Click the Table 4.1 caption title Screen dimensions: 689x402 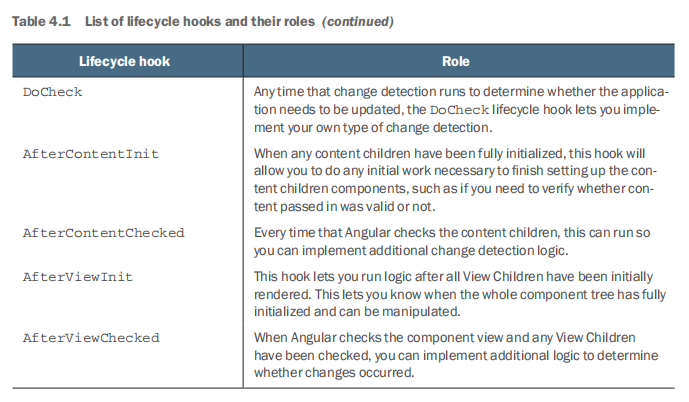pyautogui.click(x=203, y=22)
